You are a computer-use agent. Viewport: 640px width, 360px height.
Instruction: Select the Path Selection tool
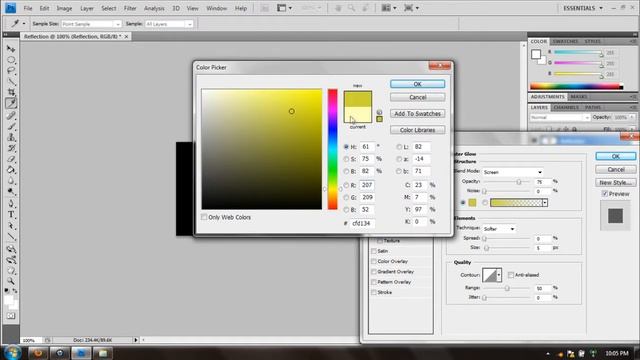[x=11, y=226]
